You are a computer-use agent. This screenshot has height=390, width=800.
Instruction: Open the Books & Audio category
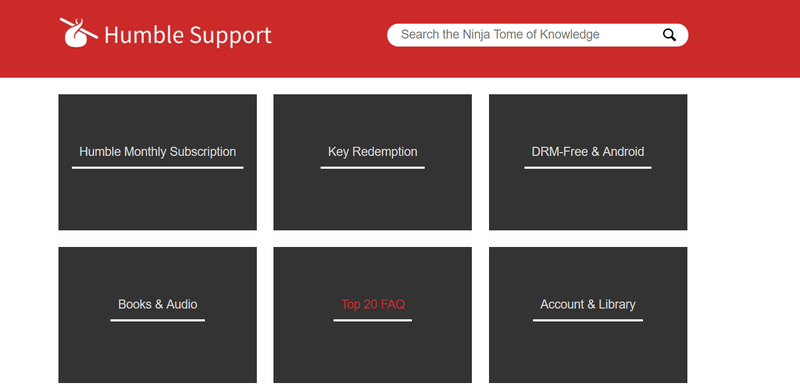click(x=158, y=314)
